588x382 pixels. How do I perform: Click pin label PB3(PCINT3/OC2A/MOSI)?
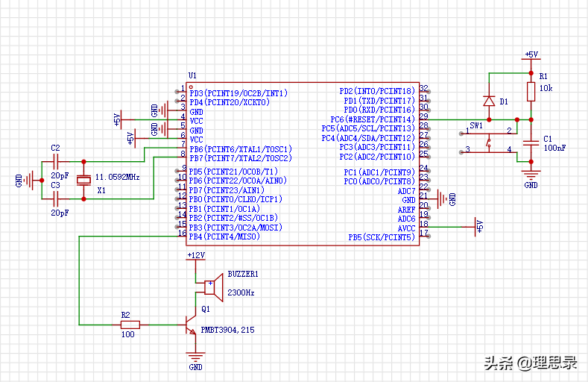coord(235,228)
